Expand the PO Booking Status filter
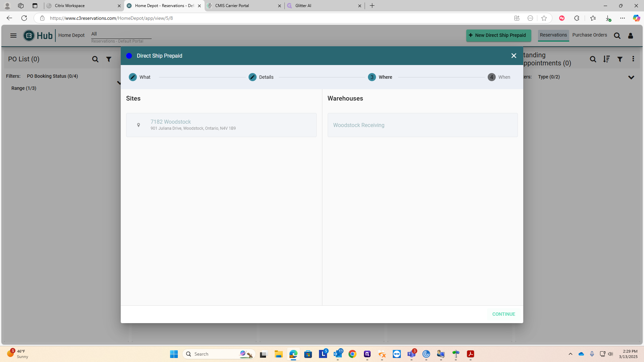This screenshot has height=362, width=644. click(52, 76)
